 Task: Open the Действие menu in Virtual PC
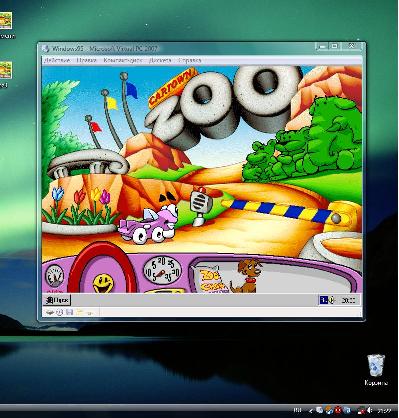pyautogui.click(x=57, y=60)
